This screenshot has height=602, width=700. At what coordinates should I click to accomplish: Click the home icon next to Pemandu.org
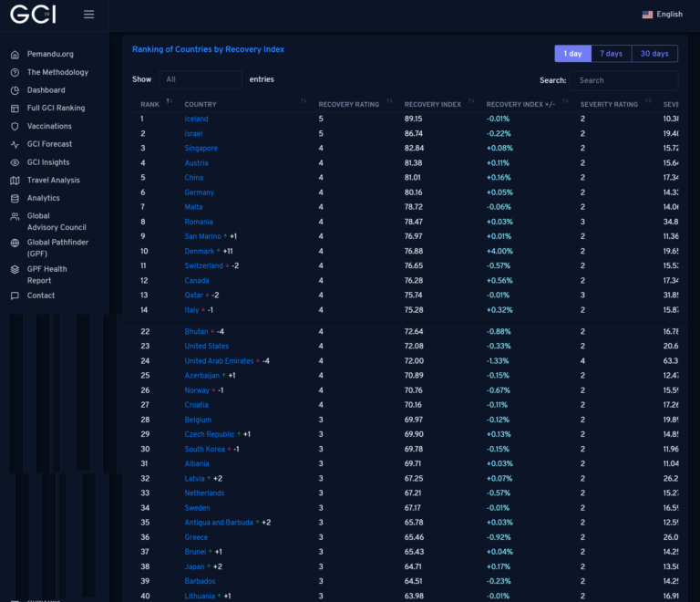pyautogui.click(x=15, y=55)
